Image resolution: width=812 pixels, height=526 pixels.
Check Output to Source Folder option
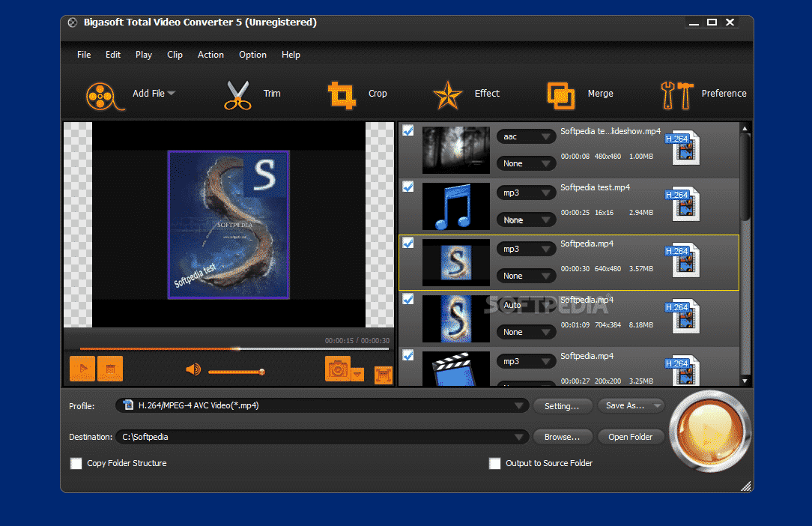click(x=494, y=464)
